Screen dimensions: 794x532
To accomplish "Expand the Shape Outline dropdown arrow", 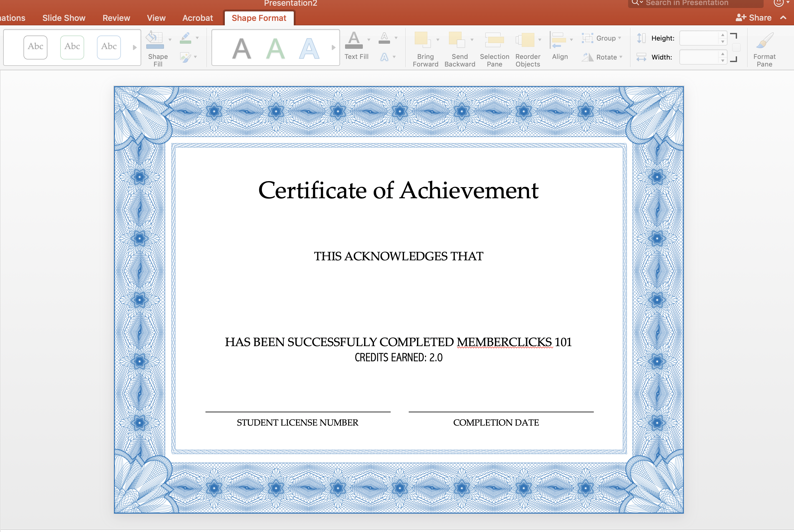I will pyautogui.click(x=197, y=38).
